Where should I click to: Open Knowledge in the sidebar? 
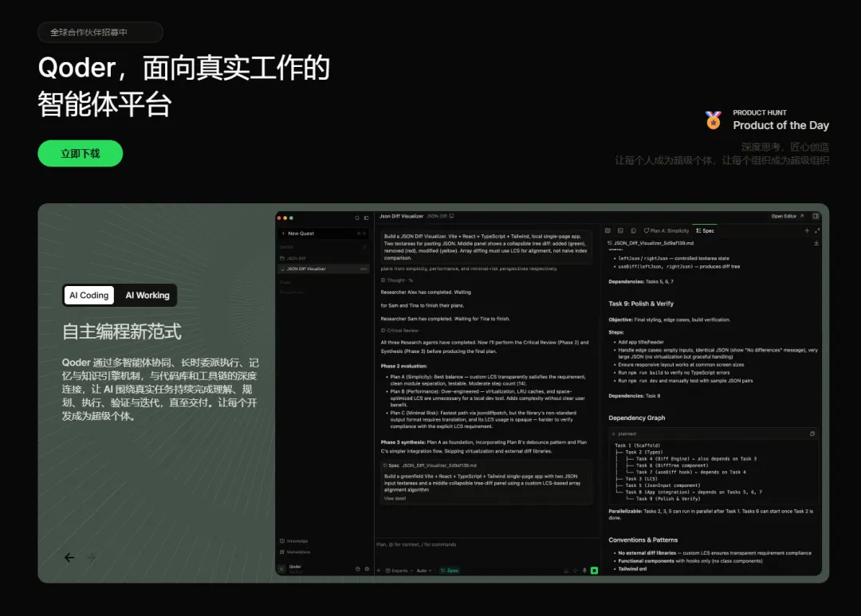[294, 541]
